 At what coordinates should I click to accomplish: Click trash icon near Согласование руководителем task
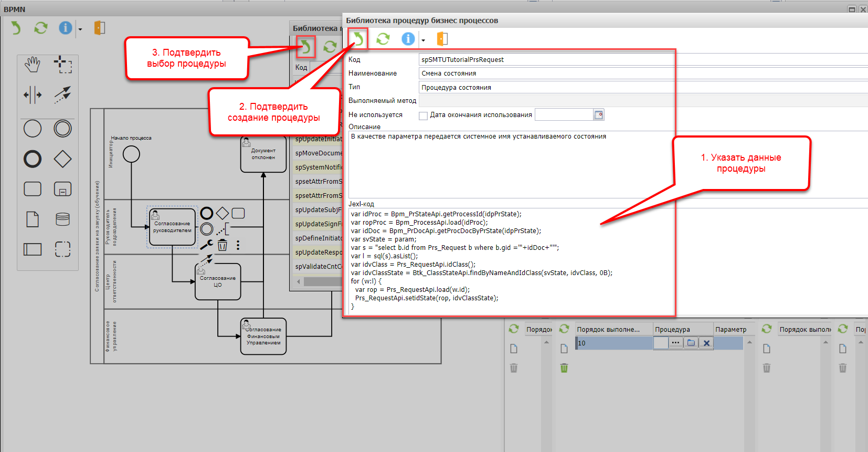[223, 245]
